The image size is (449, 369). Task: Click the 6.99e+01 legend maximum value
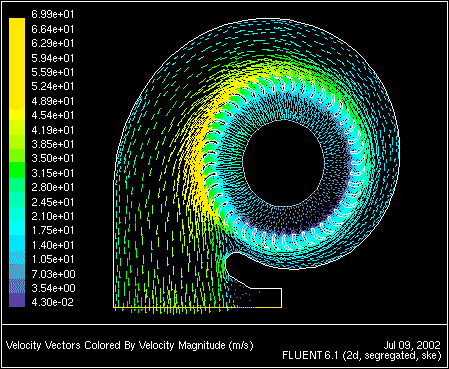point(53,14)
